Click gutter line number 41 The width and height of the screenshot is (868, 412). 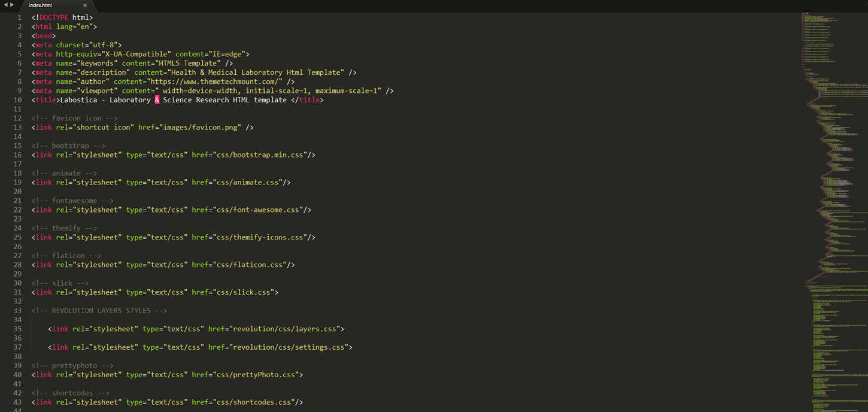point(17,384)
